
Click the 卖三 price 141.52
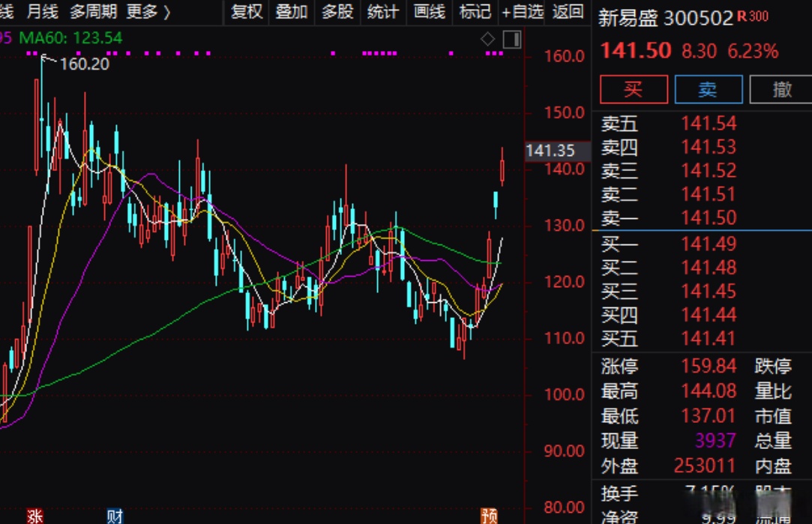click(709, 171)
